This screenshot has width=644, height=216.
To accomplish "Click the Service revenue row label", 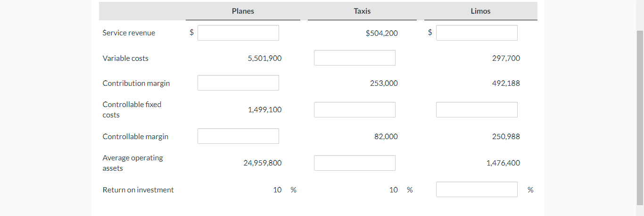I will (x=129, y=33).
